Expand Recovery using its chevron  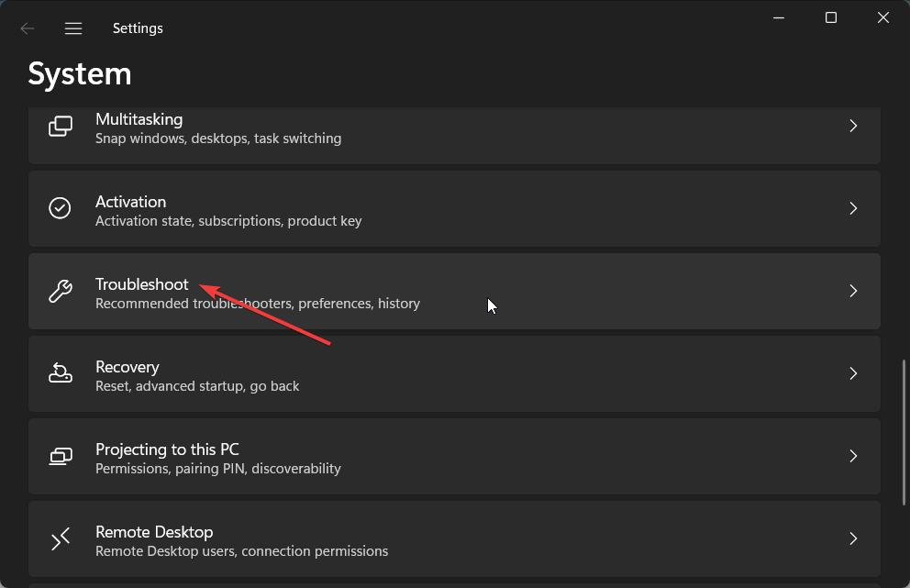pos(853,373)
